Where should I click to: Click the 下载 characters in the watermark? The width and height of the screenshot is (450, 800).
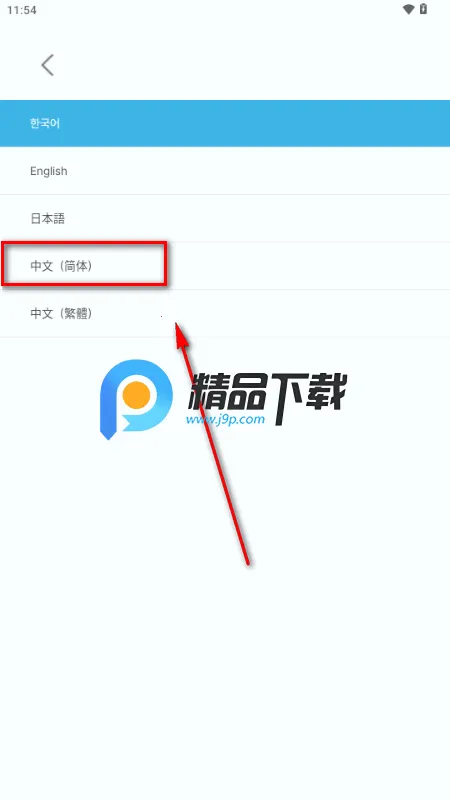(309, 395)
